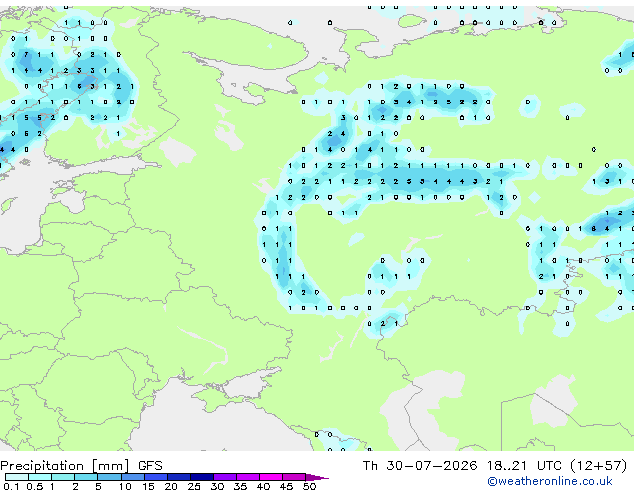Click the '0.1' legend value

[x=11, y=486]
